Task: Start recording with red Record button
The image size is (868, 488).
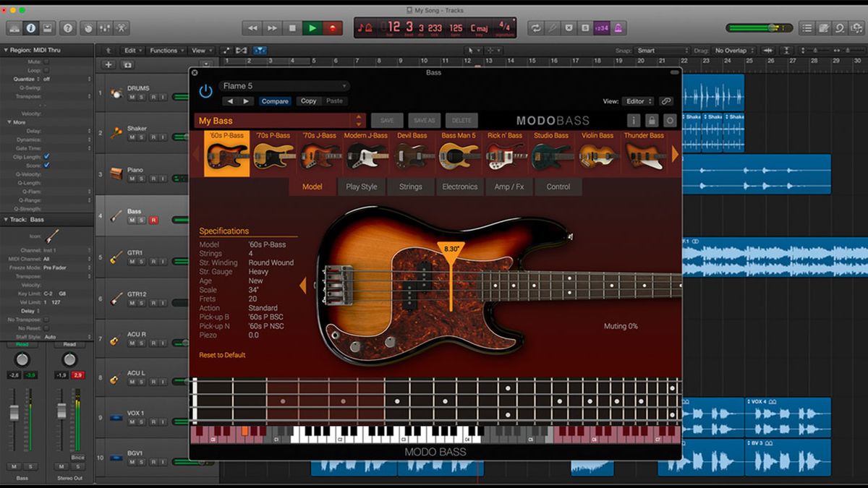Action: (333, 28)
